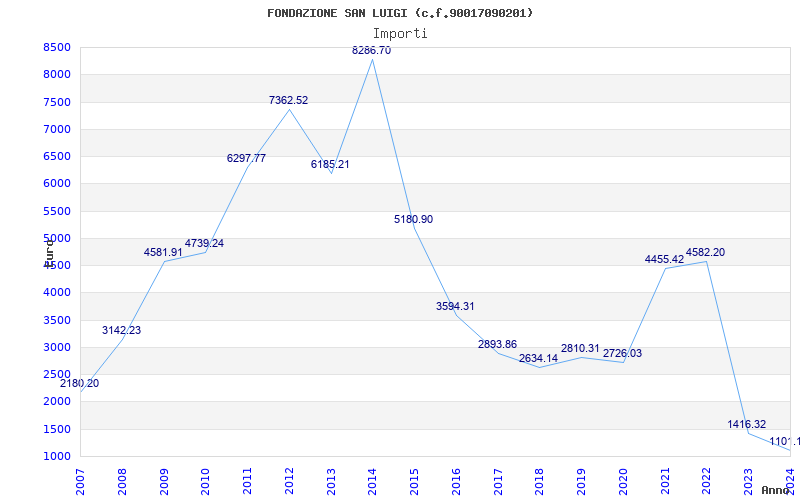Click the 2634.14 value label
Screen dimensions: 800x500
pos(538,358)
